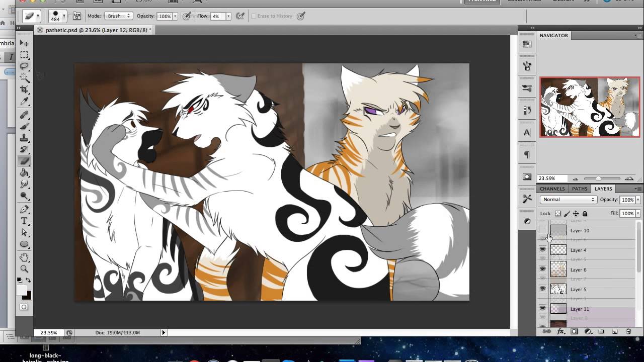Toggle tablet pressure for opacity
The height and width of the screenshot is (362, 644).
[187, 16]
